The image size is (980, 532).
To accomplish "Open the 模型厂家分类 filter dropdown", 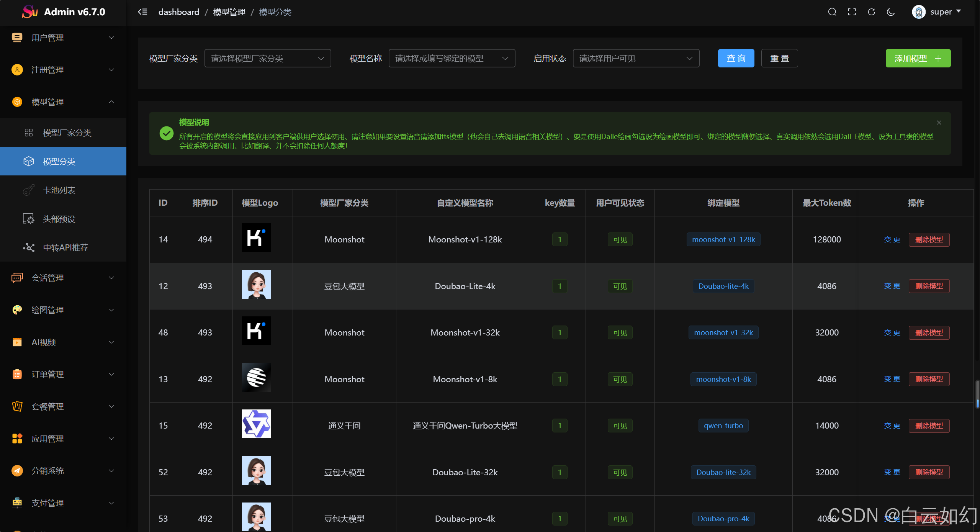I will (267, 58).
